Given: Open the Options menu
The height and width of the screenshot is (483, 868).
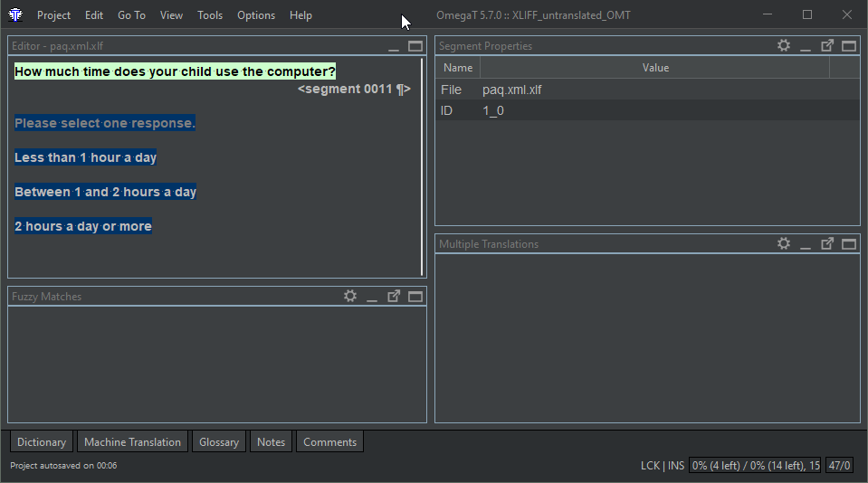Looking at the screenshot, I should (256, 15).
